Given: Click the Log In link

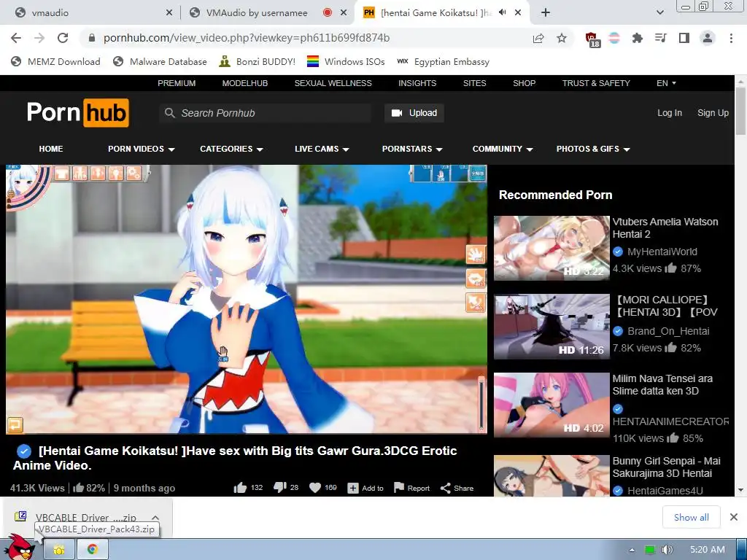Looking at the screenshot, I should coord(670,113).
